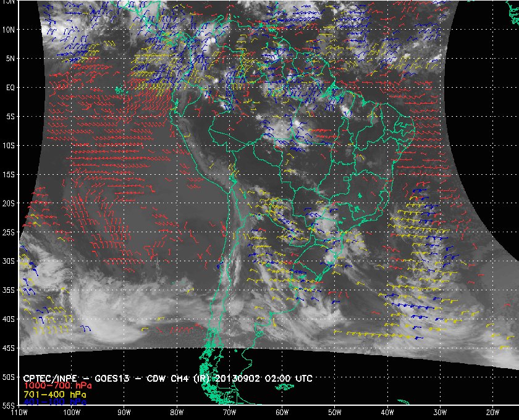Click the 20W longitude label

492,413
